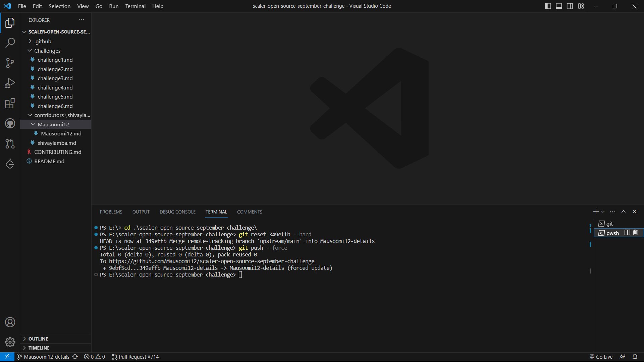This screenshot has height=362, width=644.
Task: Open the Terminal menu in the menu bar
Action: pos(135,6)
